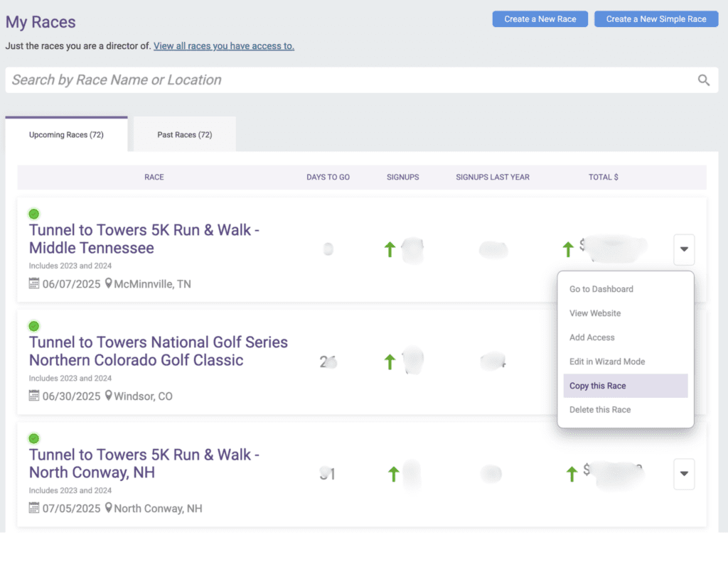Screen dimensions: 728x564
Task: Click location text McMinnville, TN
Action: pos(152,284)
